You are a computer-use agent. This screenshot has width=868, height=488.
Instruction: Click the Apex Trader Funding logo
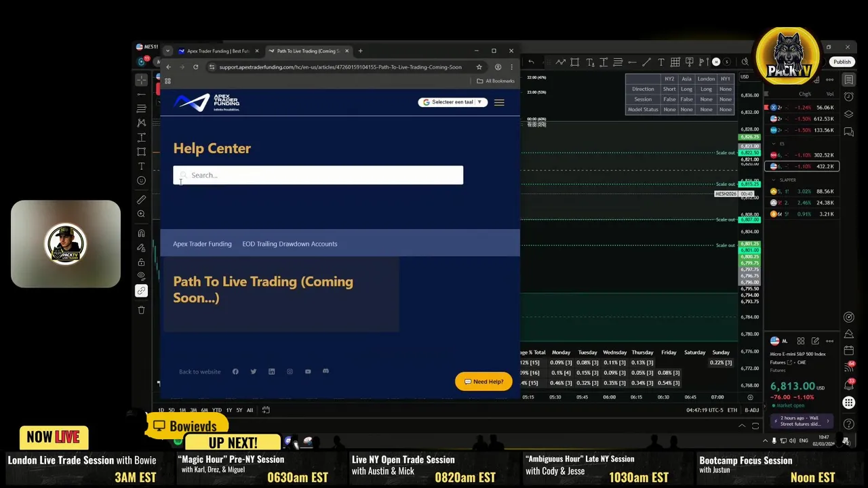tap(207, 102)
